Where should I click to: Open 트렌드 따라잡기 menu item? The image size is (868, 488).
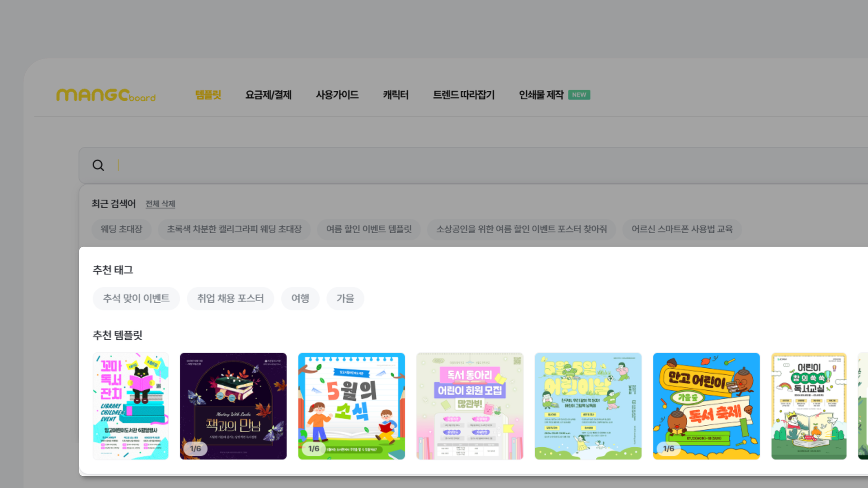pyautogui.click(x=463, y=95)
